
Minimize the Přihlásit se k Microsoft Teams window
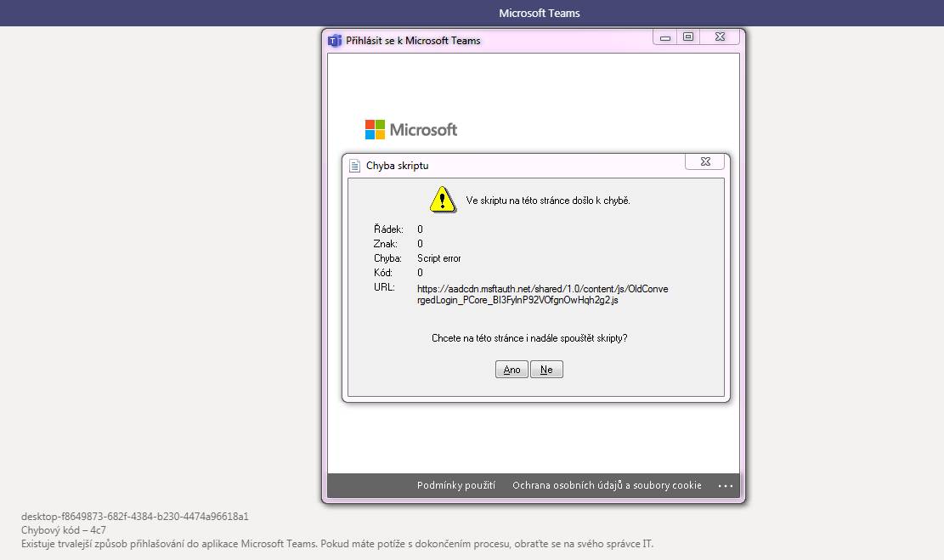click(x=664, y=37)
